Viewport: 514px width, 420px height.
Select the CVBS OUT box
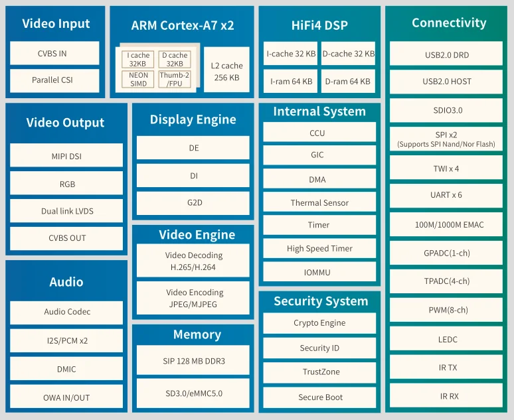[66, 238]
